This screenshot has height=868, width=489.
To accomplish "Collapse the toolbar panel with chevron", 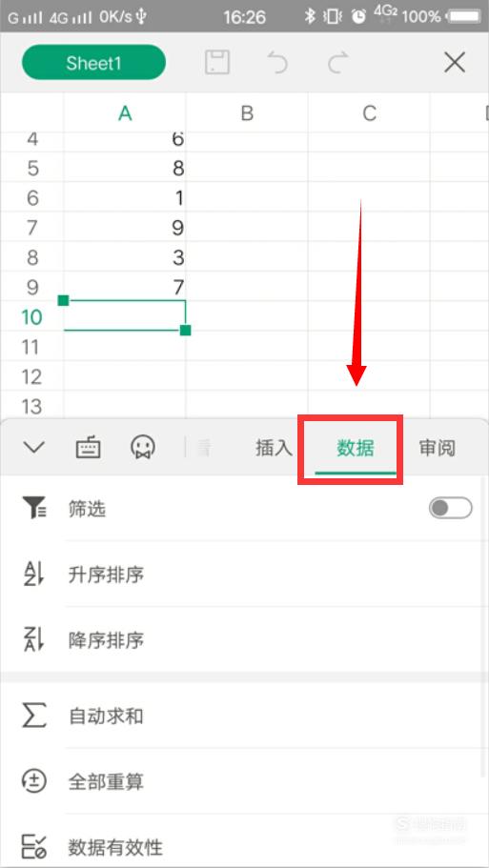I will (x=33, y=447).
